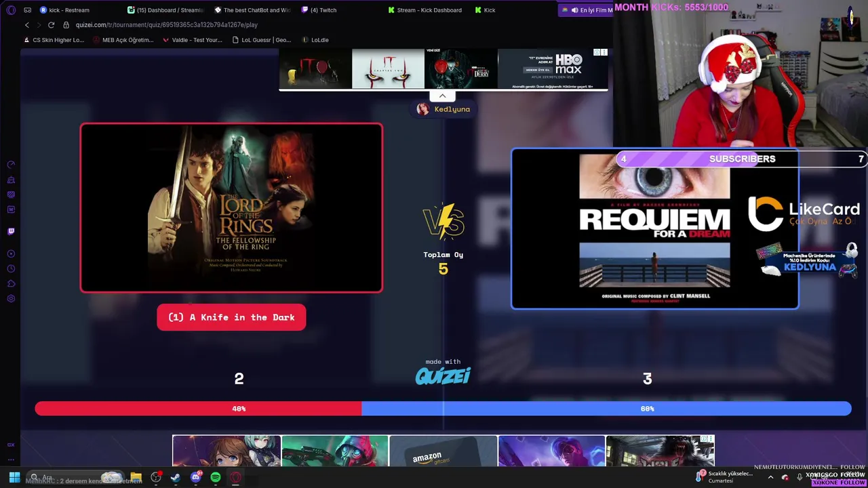The height and width of the screenshot is (488, 868).
Task: Open LoLdle bookmark
Action: [x=315, y=40]
